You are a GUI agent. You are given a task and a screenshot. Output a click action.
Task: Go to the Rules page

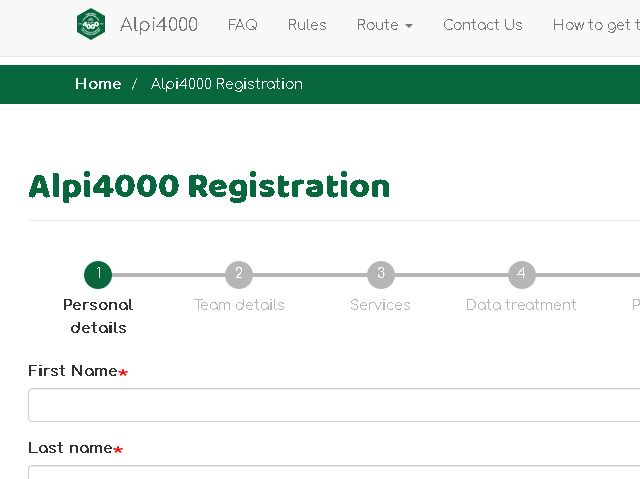click(307, 25)
